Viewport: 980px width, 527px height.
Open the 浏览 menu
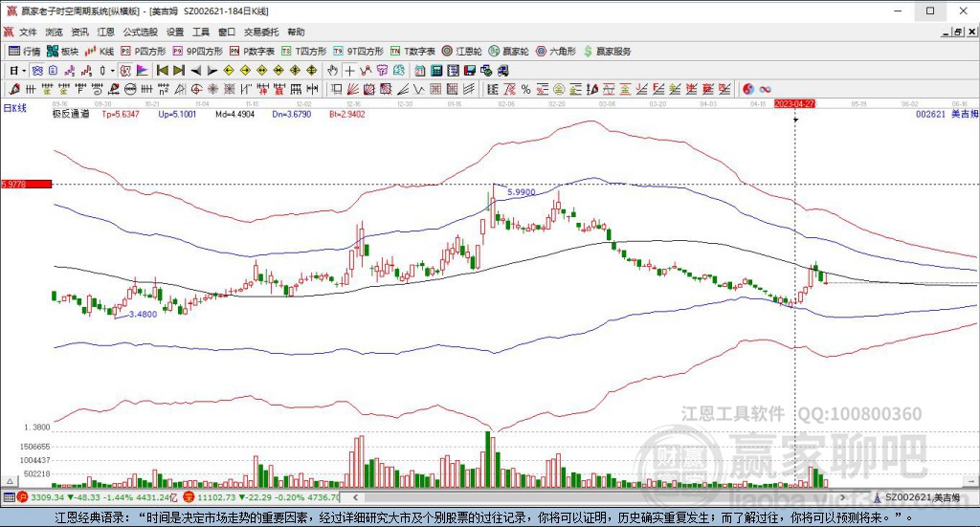click(x=54, y=32)
